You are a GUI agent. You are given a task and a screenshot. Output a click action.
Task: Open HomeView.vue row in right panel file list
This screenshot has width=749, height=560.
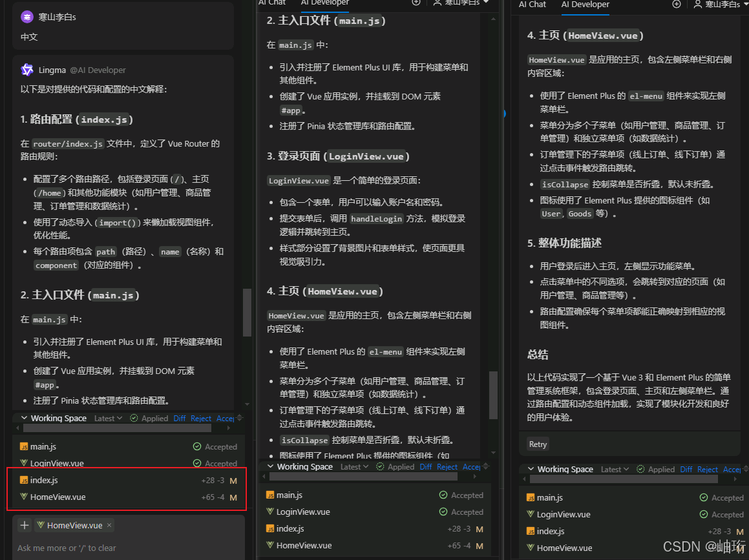[635, 548]
